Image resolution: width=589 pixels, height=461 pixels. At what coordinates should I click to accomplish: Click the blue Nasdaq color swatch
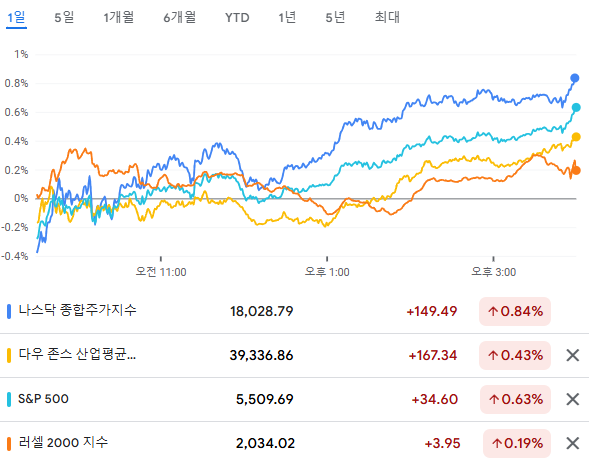coord(9,311)
